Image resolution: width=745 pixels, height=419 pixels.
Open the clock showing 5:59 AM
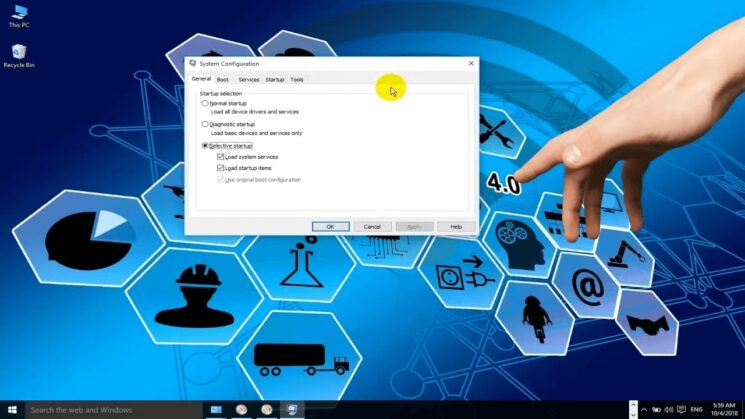click(724, 409)
